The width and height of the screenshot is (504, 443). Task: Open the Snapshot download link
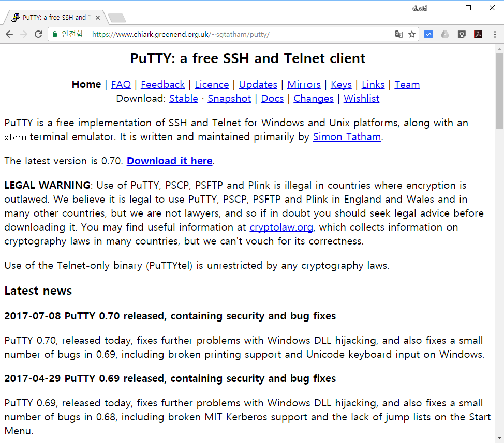click(x=229, y=99)
